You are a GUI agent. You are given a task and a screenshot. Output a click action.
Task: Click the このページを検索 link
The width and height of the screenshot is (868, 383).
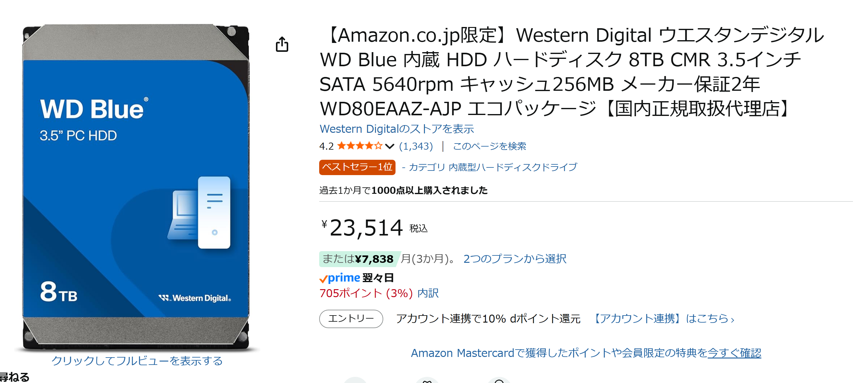coord(489,146)
